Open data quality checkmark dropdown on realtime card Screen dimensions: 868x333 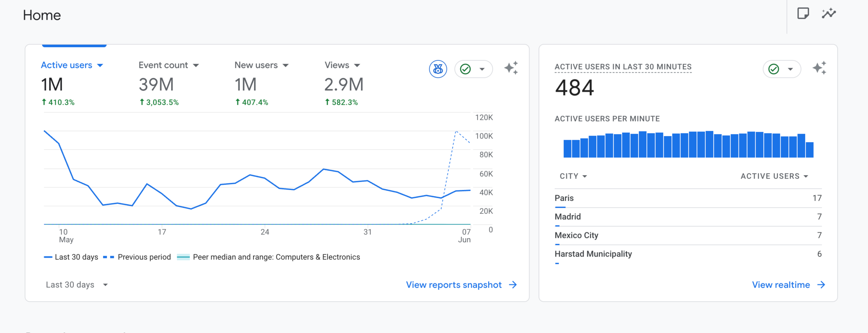(x=782, y=69)
